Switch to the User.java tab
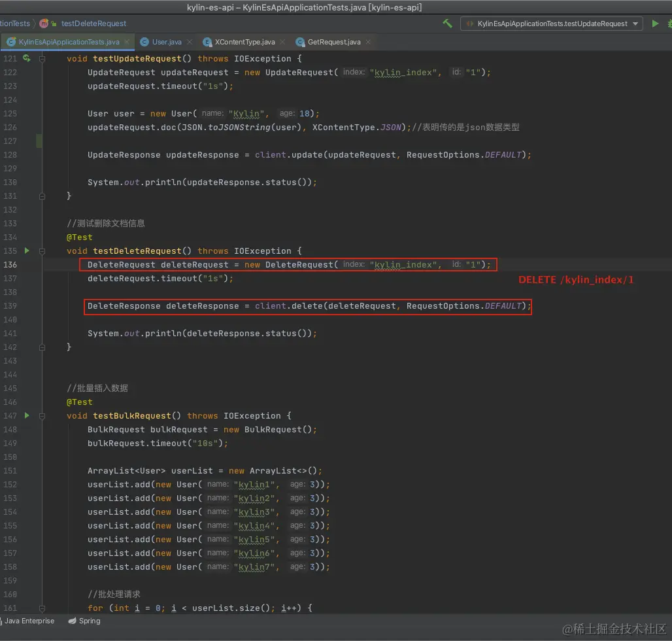 (x=167, y=42)
